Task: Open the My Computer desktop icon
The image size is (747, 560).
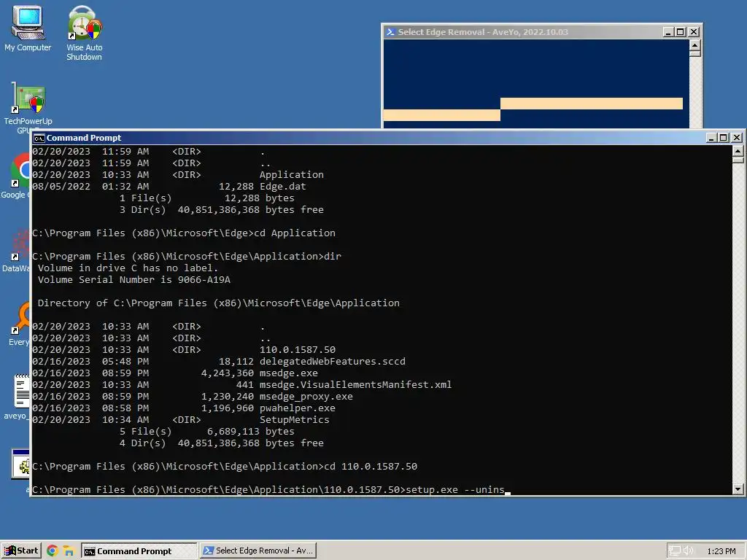Action: 28,28
